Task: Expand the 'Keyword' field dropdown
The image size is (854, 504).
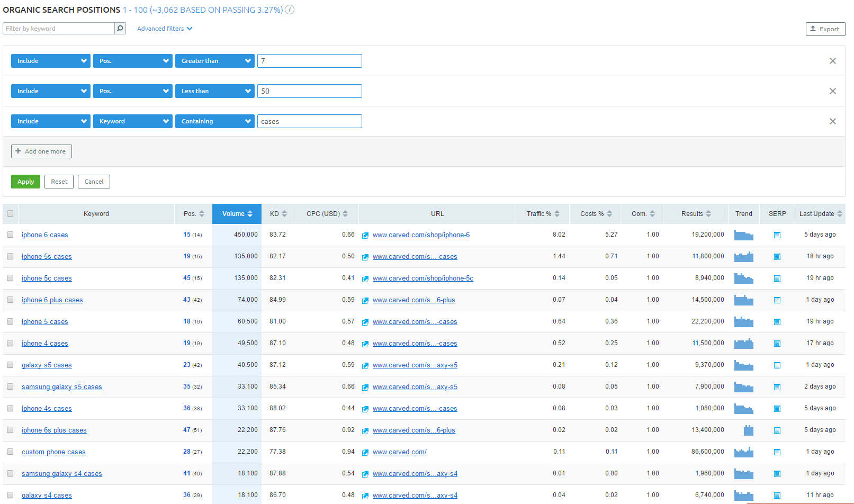Action: pyautogui.click(x=132, y=121)
